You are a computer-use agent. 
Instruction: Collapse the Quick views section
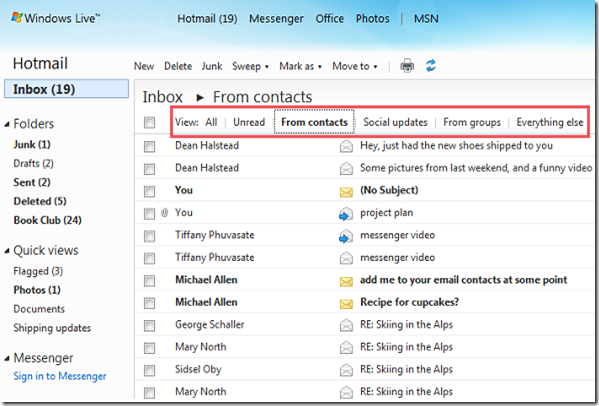click(x=7, y=251)
